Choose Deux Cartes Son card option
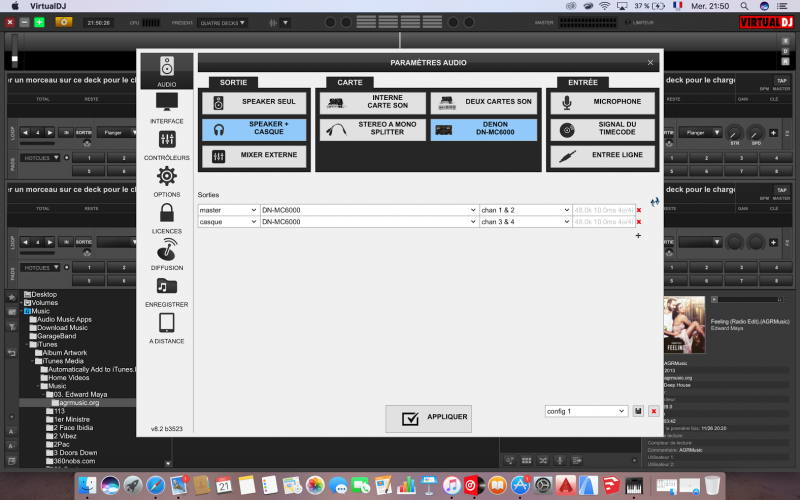Image resolution: width=800 pixels, height=500 pixels. tap(484, 103)
